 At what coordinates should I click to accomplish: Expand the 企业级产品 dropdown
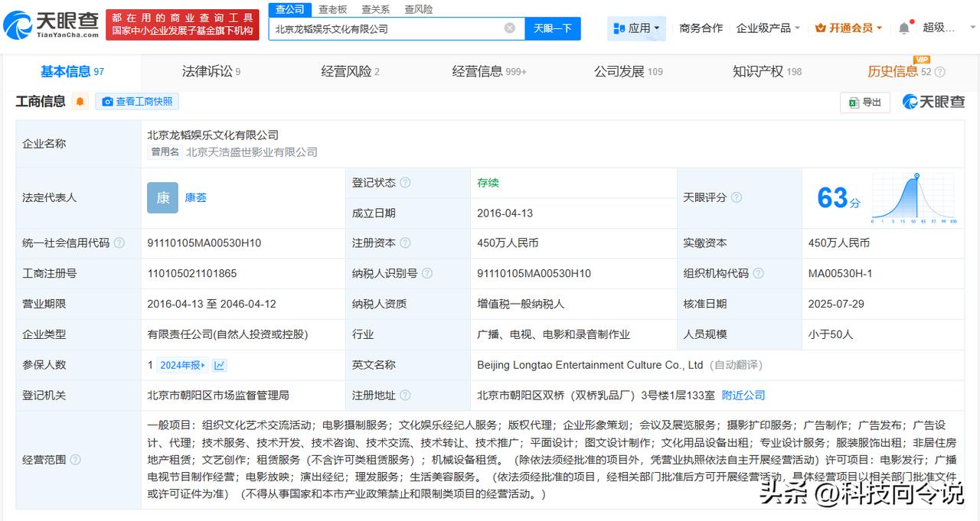tap(768, 28)
